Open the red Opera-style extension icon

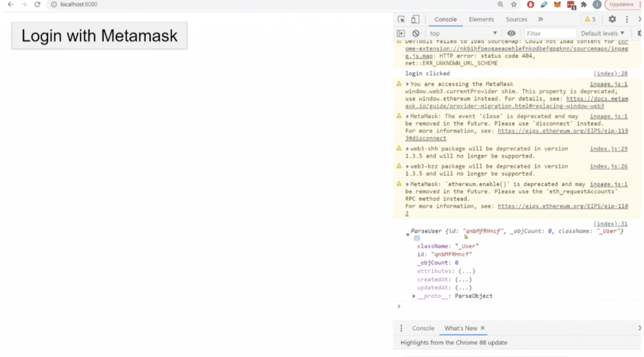tap(531, 4)
